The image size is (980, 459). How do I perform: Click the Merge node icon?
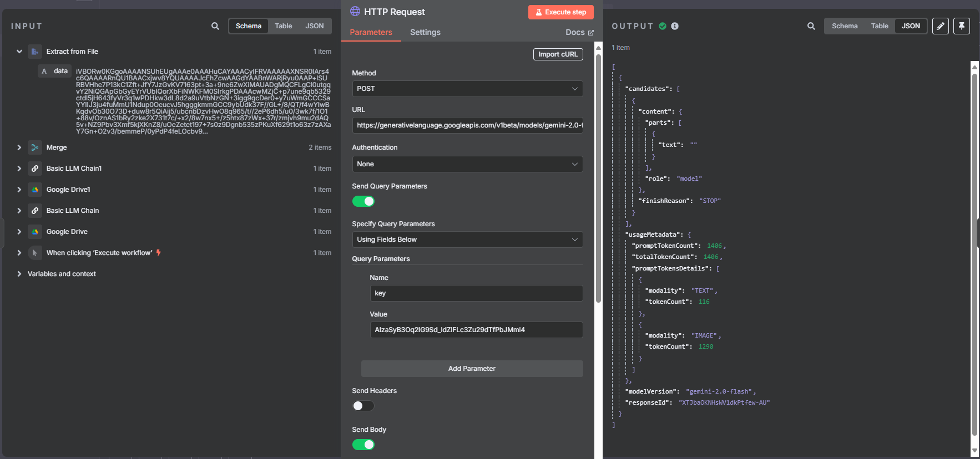point(35,147)
